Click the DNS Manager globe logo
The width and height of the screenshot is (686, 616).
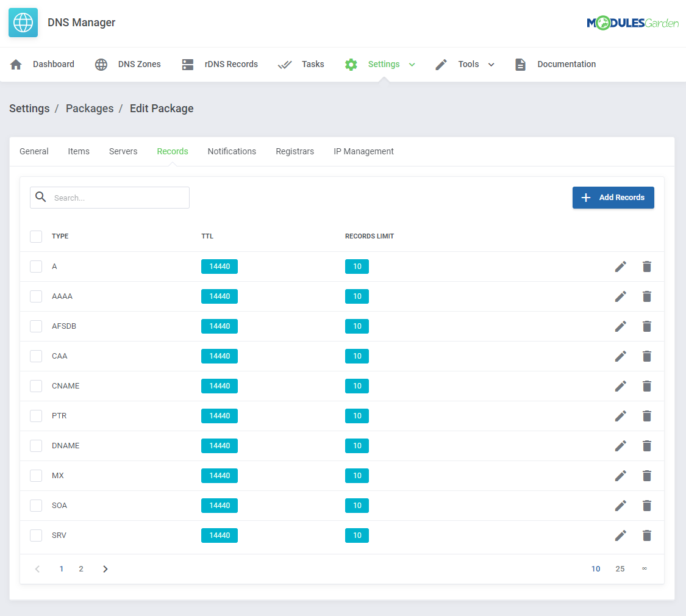coord(23,23)
